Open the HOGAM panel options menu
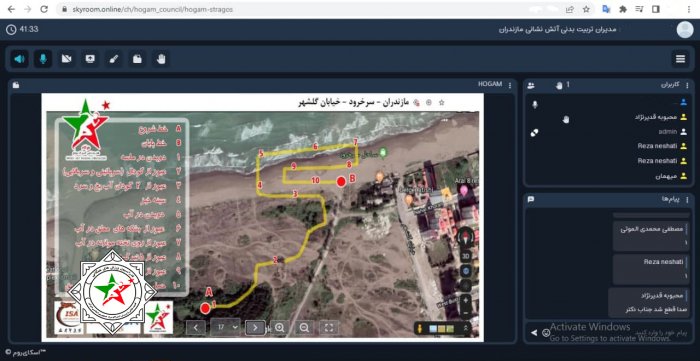The height and width of the screenshot is (361, 700). click(x=510, y=85)
